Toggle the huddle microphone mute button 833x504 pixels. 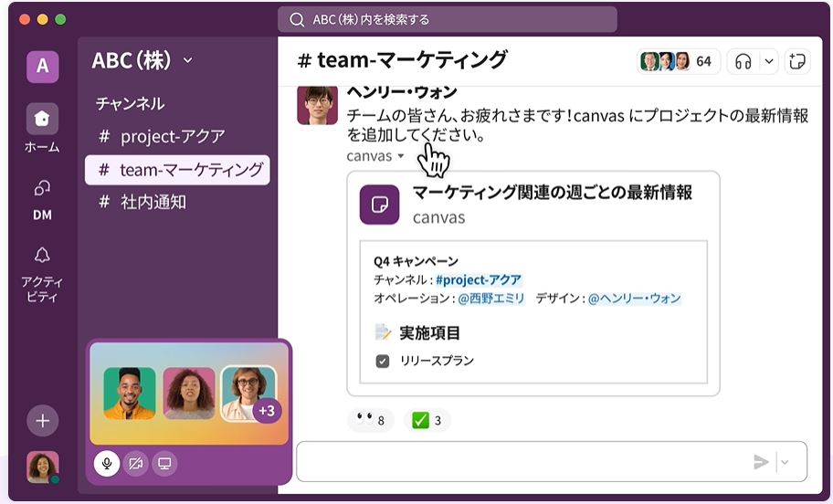(x=107, y=464)
